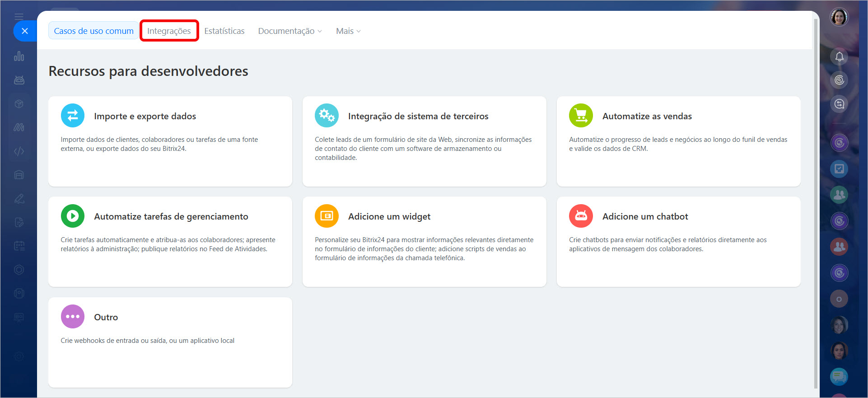Open the code brackets developer icon
Screen dimensions: 868x398
pos(19,151)
